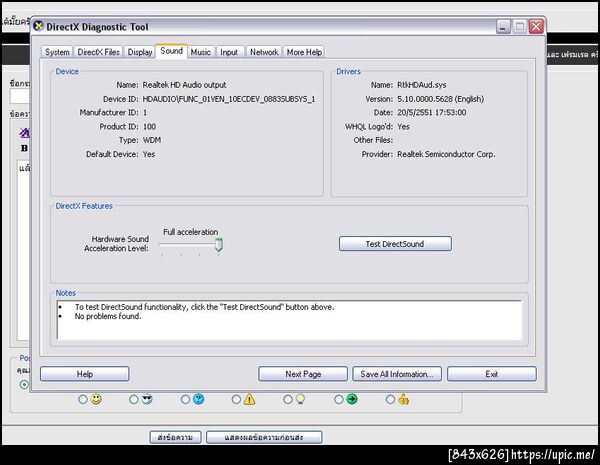Viewport: 600px width, 465px height.
Task: Click the Test DirectSound button
Action: (395, 244)
